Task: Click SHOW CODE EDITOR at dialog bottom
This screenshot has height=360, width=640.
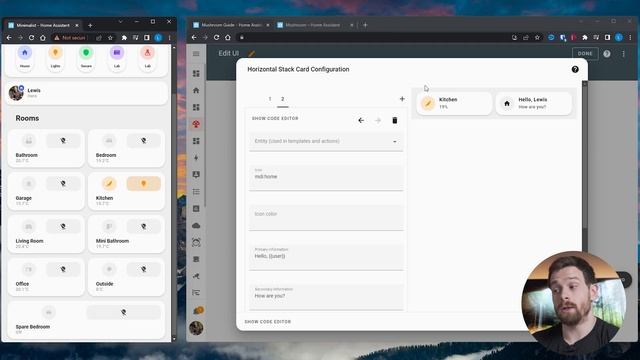Action: click(x=268, y=322)
